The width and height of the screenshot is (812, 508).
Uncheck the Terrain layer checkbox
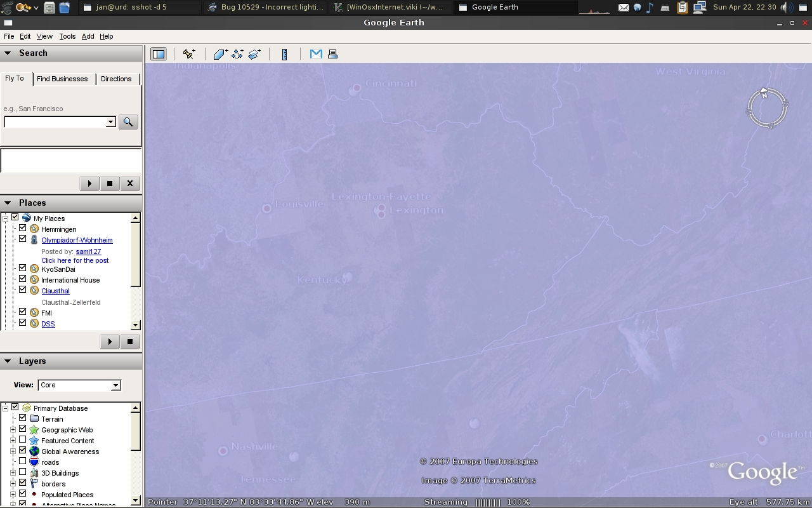(23, 418)
